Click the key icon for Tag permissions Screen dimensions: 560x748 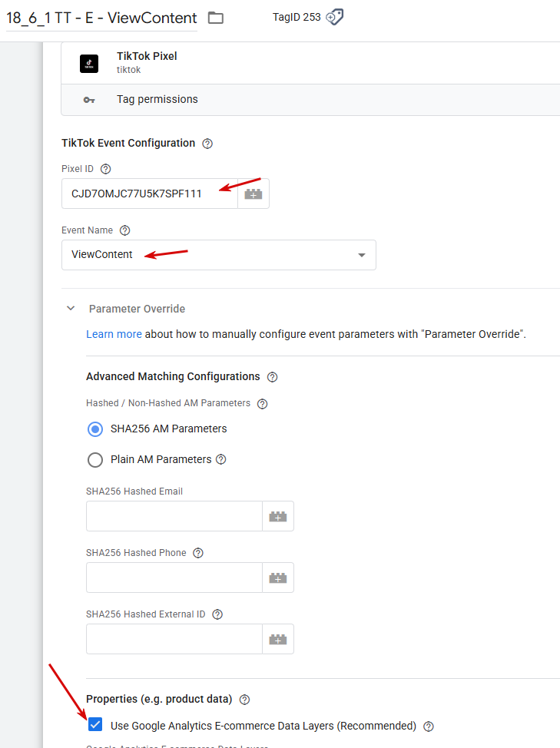[x=89, y=100]
